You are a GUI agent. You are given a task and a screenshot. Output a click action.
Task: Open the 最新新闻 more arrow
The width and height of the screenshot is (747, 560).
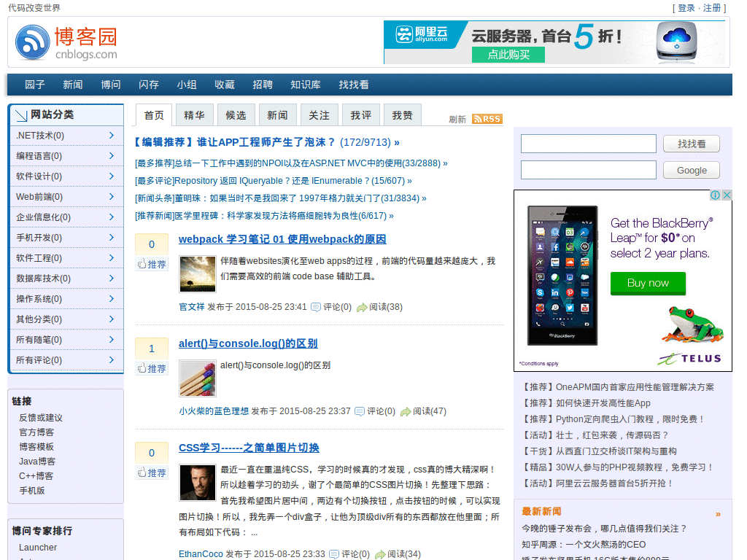pos(718,514)
